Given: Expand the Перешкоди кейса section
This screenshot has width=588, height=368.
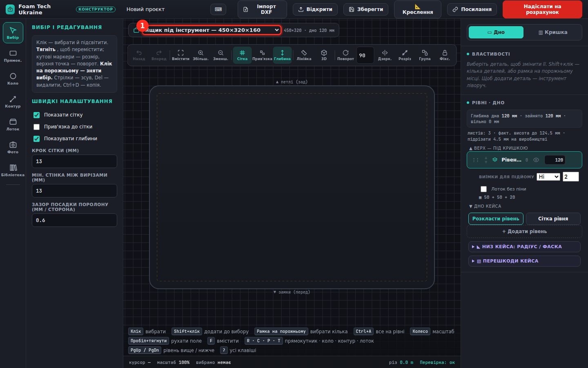Looking at the screenshot, I should tap(524, 261).
